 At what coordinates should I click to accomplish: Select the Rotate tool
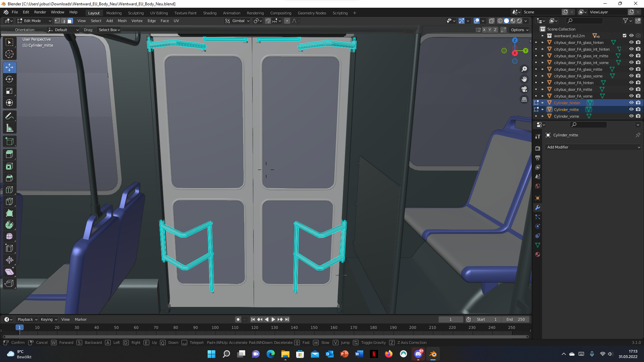coord(9,79)
